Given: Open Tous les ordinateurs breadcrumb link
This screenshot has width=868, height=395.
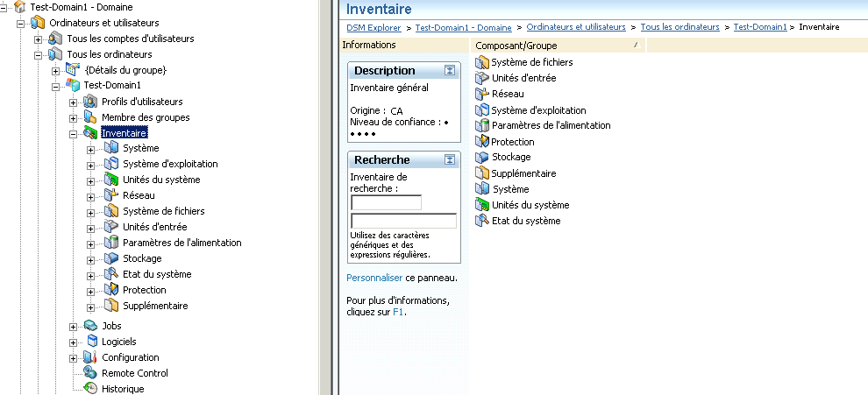Looking at the screenshot, I should click(679, 26).
